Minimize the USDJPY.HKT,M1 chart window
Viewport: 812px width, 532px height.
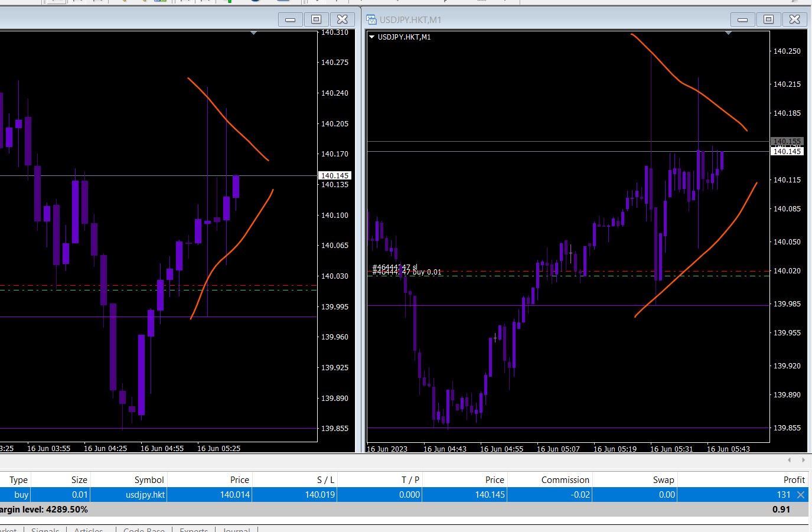coord(743,19)
